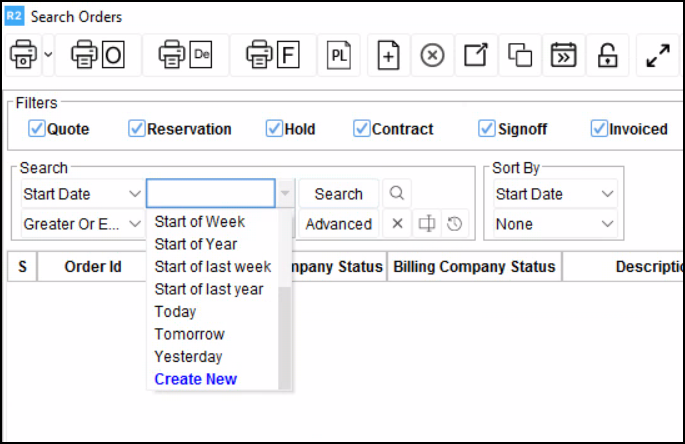Uncheck the Quote filter checkbox

tap(37, 129)
